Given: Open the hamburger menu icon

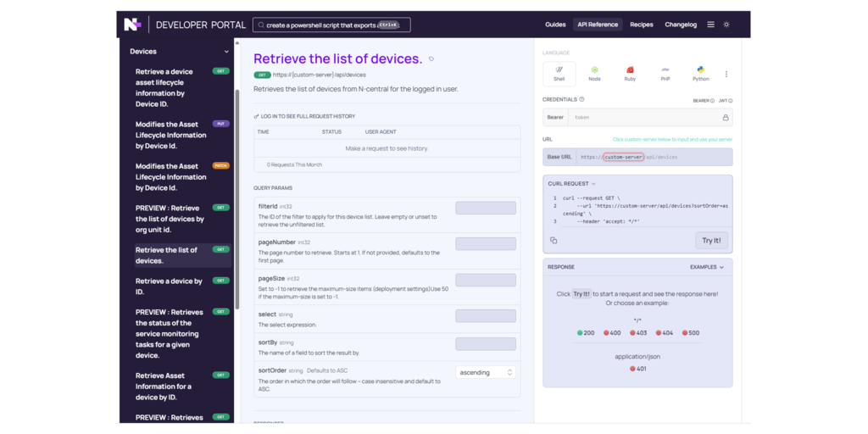Looking at the screenshot, I should pos(711,25).
